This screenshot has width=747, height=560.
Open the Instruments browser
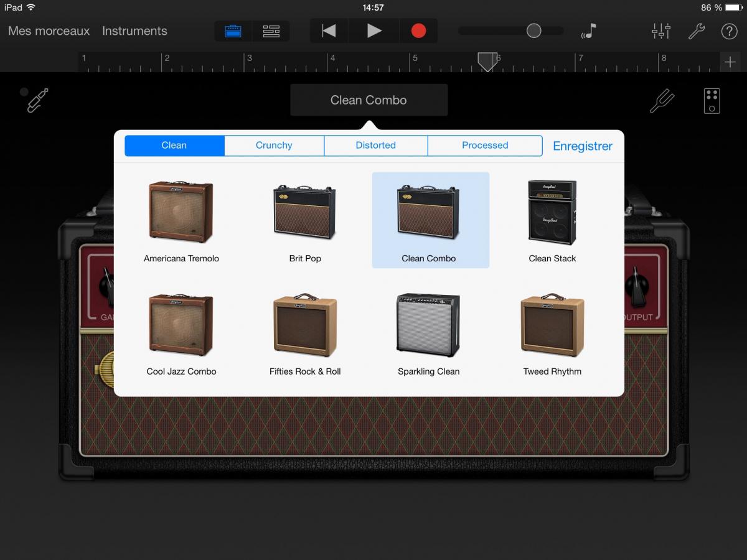[x=134, y=31]
